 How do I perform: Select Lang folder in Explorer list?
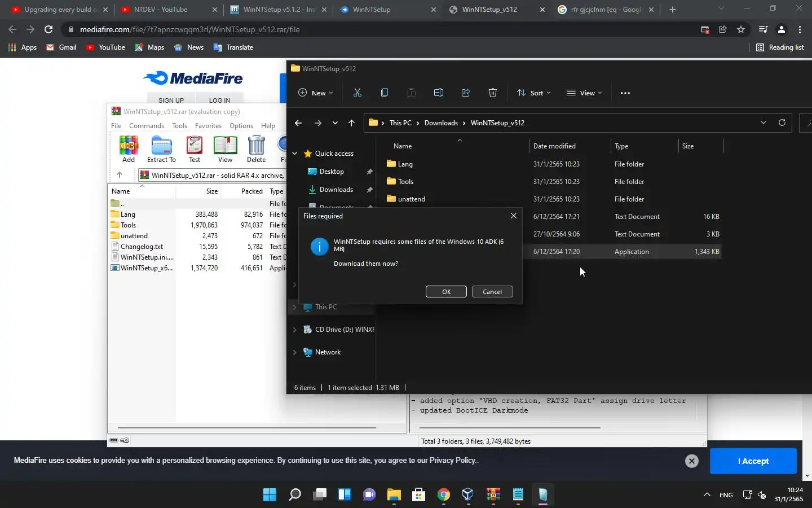pyautogui.click(x=405, y=164)
